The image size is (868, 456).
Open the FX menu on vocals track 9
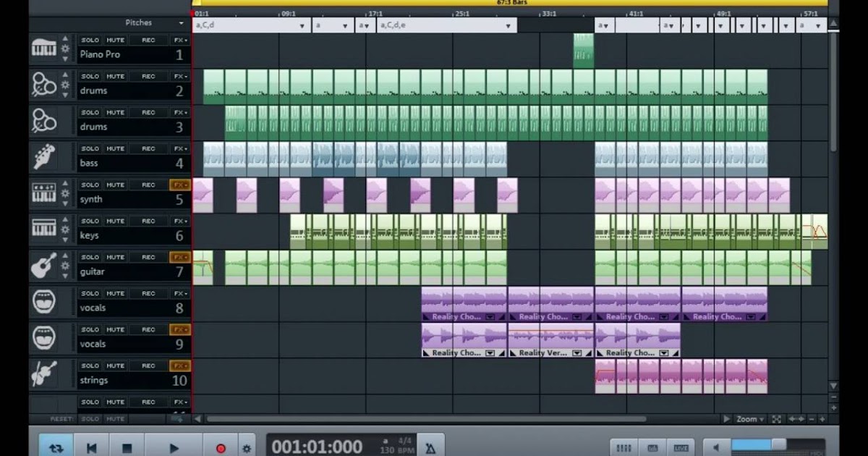pos(180,329)
